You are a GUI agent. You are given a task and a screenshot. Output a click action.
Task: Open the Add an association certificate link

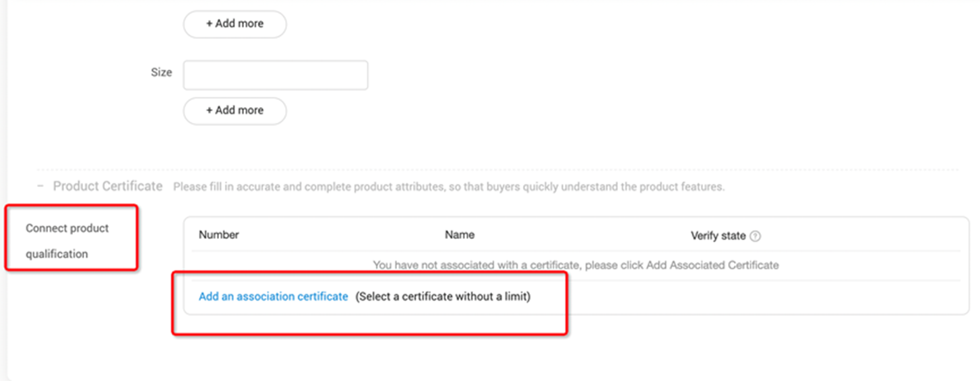click(273, 296)
